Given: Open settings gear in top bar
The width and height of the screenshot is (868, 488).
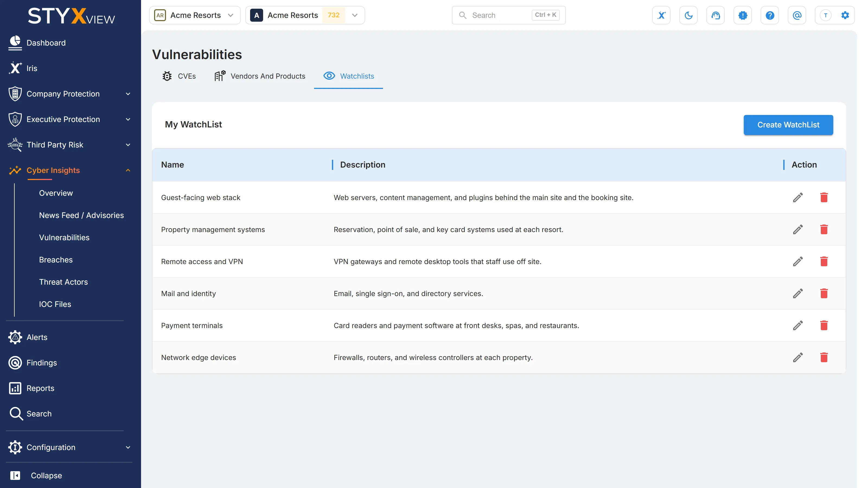Looking at the screenshot, I should coord(845,15).
